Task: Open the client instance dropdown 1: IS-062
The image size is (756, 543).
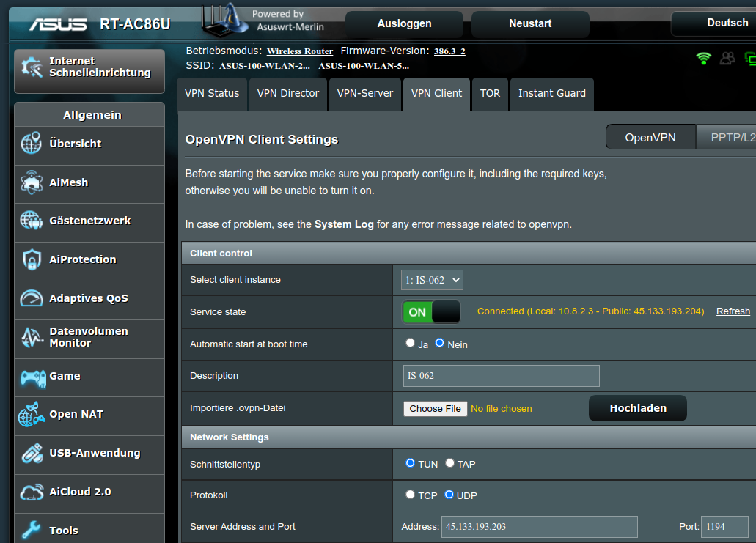Action: click(432, 280)
